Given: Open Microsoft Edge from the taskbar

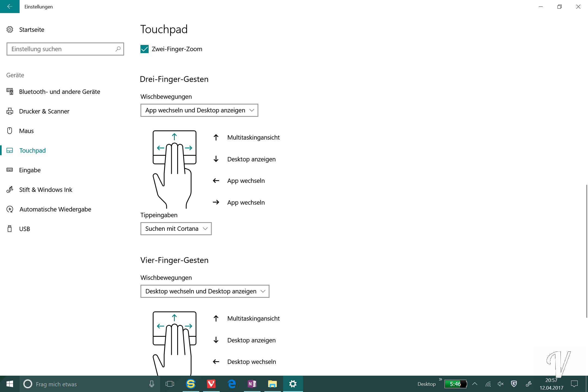Looking at the screenshot, I should point(232,384).
